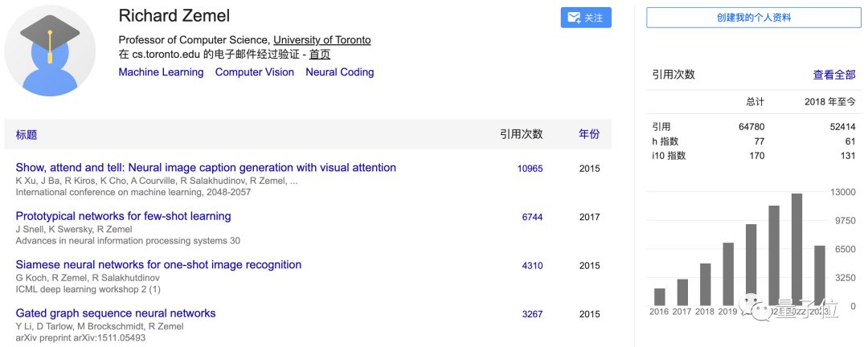Viewport: 868px width, 347px height.
Task: Click the 关注 follow button
Action: coord(585,18)
